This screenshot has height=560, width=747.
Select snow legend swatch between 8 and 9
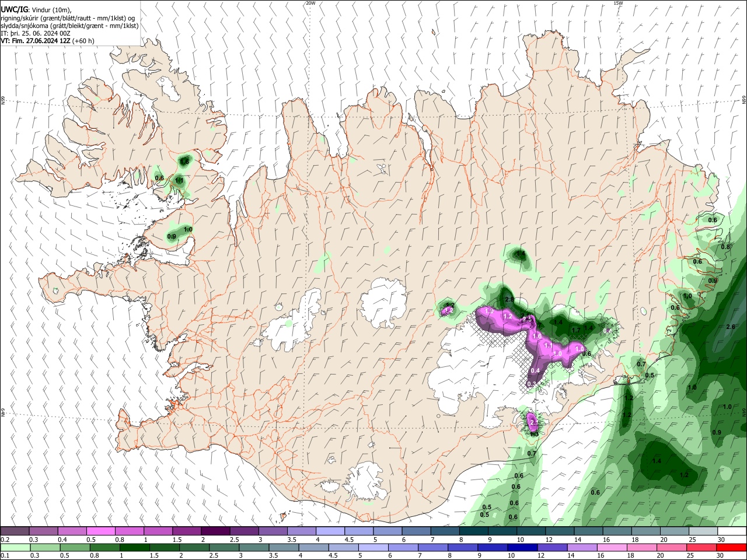(x=474, y=531)
